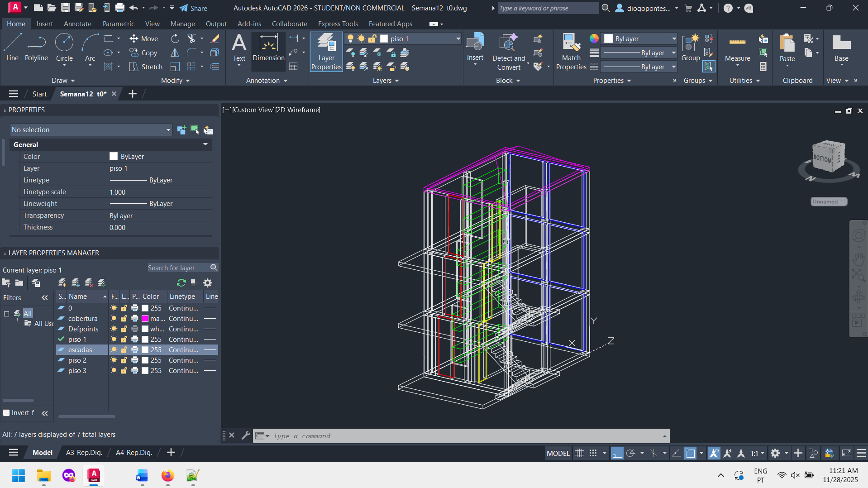This screenshot has height=488, width=868.
Task: Collapse the General properties section
Action: click(x=205, y=144)
